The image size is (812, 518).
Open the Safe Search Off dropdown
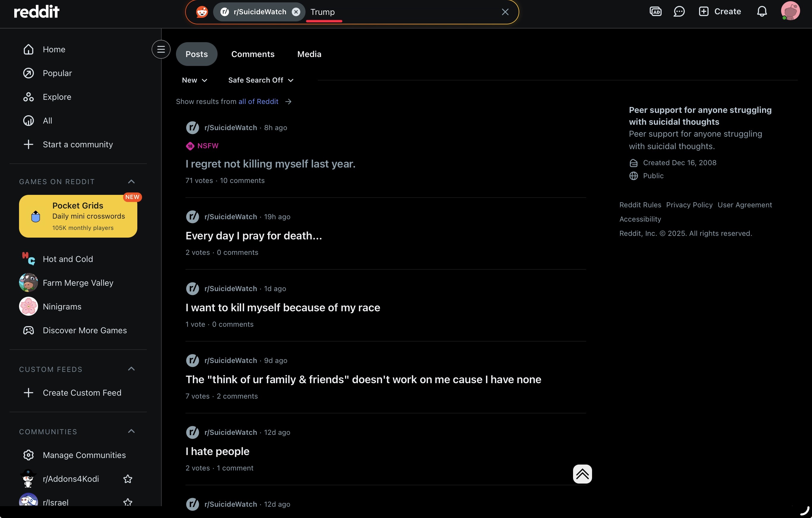261,80
